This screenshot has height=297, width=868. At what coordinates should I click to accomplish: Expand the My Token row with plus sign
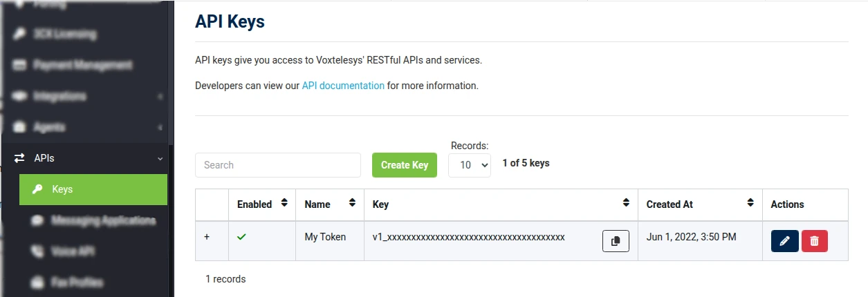coord(207,237)
